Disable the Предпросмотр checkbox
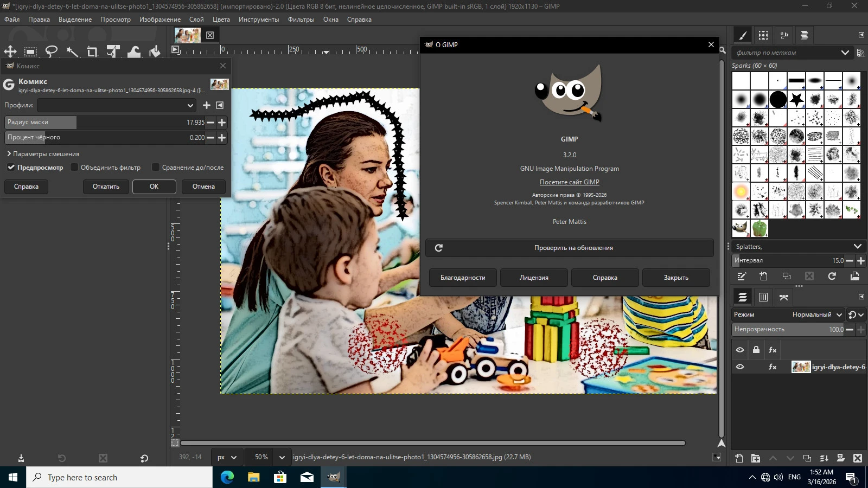Screen dimensions: 868x488 click(x=11, y=168)
